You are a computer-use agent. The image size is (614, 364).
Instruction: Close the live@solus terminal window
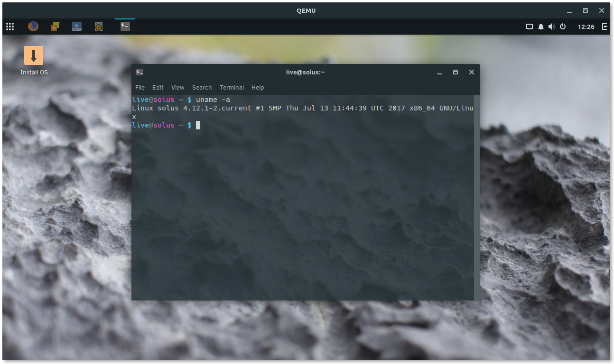472,72
